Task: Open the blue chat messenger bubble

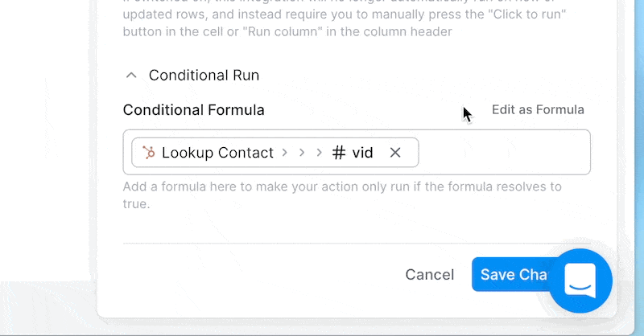Action: click(x=580, y=281)
